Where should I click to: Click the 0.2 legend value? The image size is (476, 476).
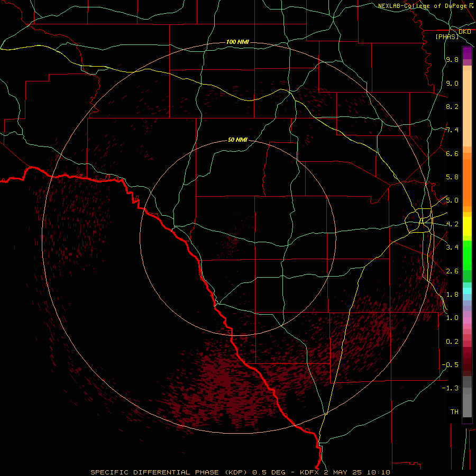(452, 342)
